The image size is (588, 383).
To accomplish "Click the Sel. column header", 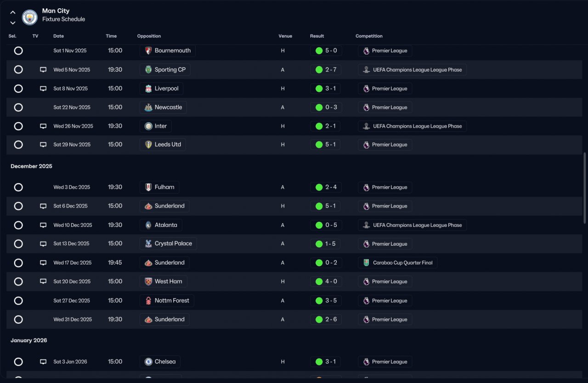I will click(12, 36).
